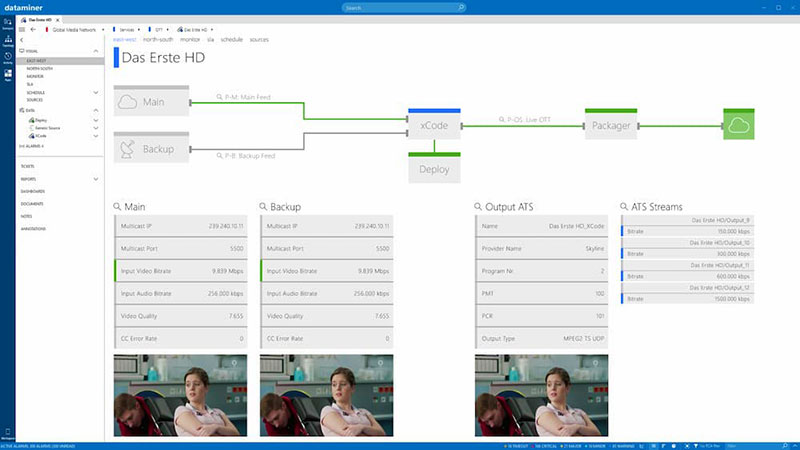
Task: Open the Surveyor sidebar icon
Action: [x=8, y=23]
